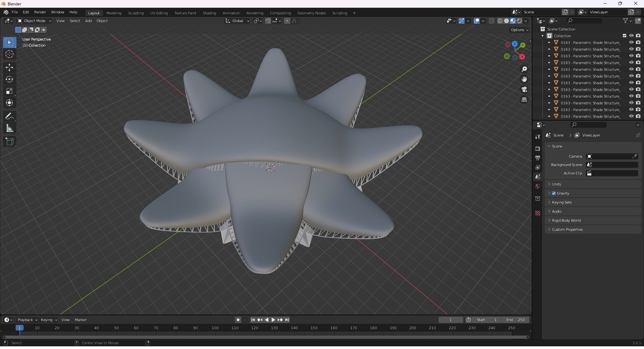Viewport: 644px width, 349px height.
Task: Toggle X-ray mode in viewport header
Action: pos(491,21)
